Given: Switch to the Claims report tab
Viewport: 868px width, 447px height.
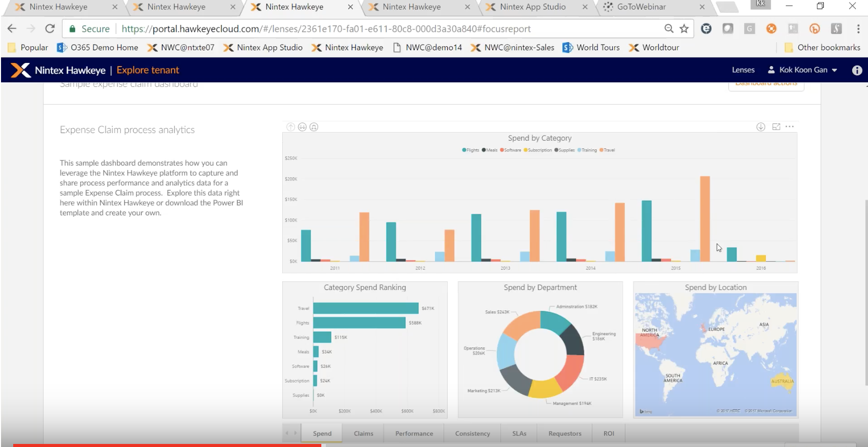Looking at the screenshot, I should pyautogui.click(x=363, y=433).
